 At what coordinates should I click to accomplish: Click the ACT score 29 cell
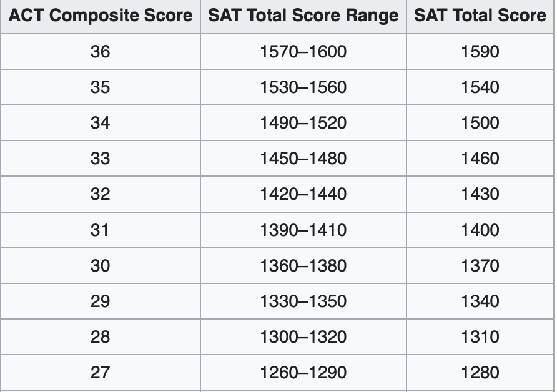[101, 301]
